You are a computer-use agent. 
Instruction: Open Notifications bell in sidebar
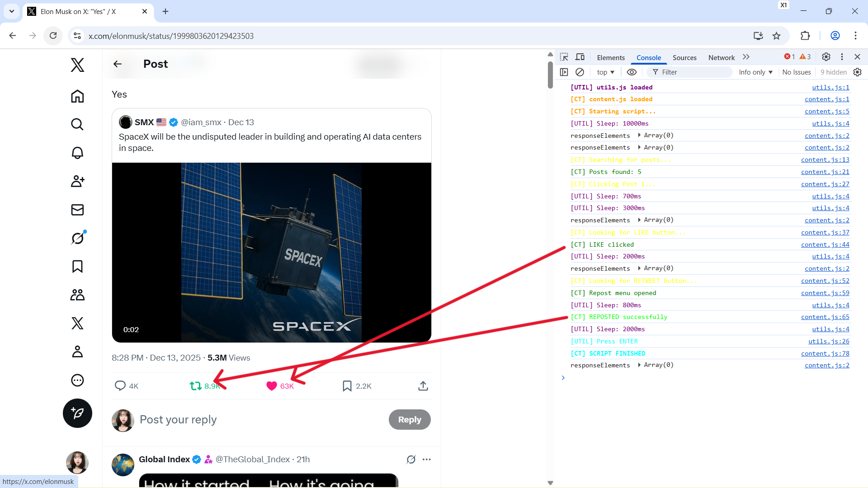tap(77, 153)
